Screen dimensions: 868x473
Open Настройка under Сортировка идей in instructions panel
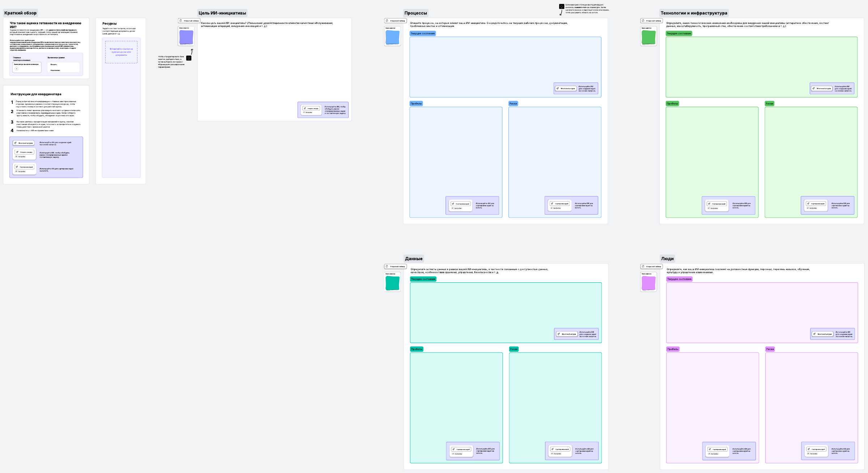(x=21, y=172)
